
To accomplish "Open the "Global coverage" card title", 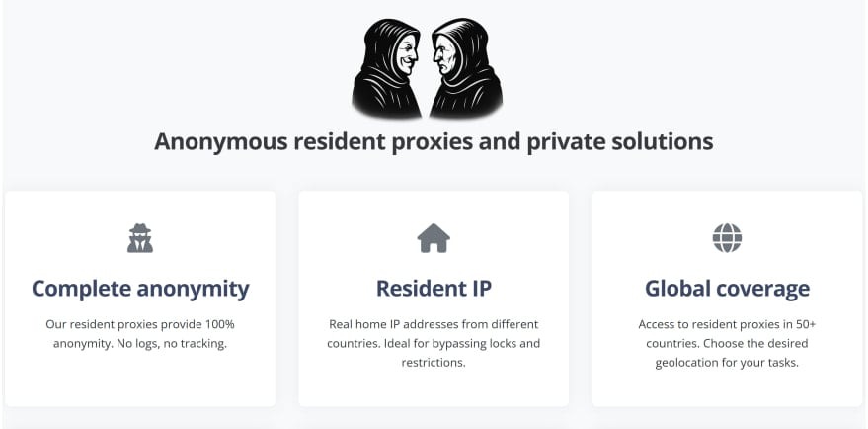I will click(727, 289).
